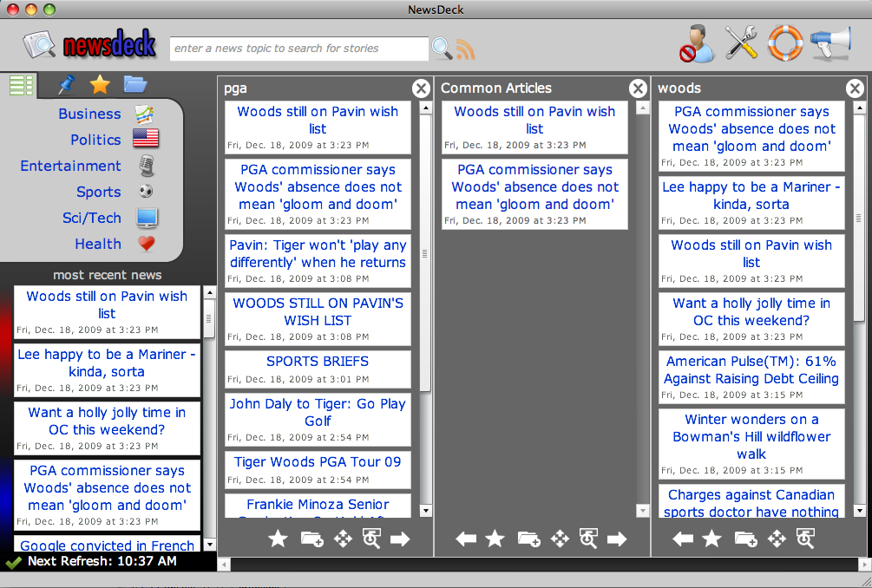Close the pga column
The image size is (872, 588).
point(421,88)
